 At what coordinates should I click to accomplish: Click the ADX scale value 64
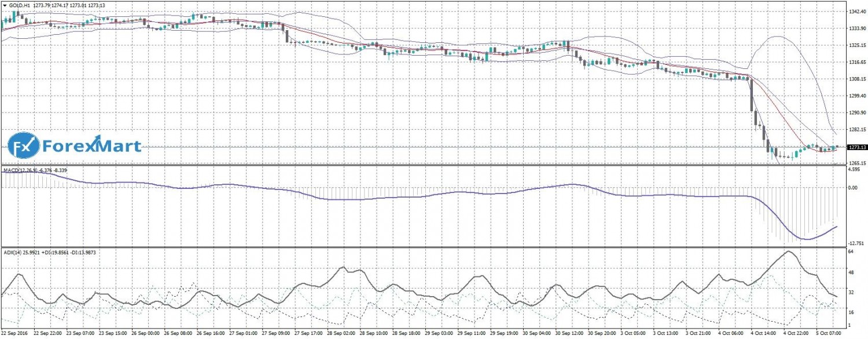(x=851, y=253)
